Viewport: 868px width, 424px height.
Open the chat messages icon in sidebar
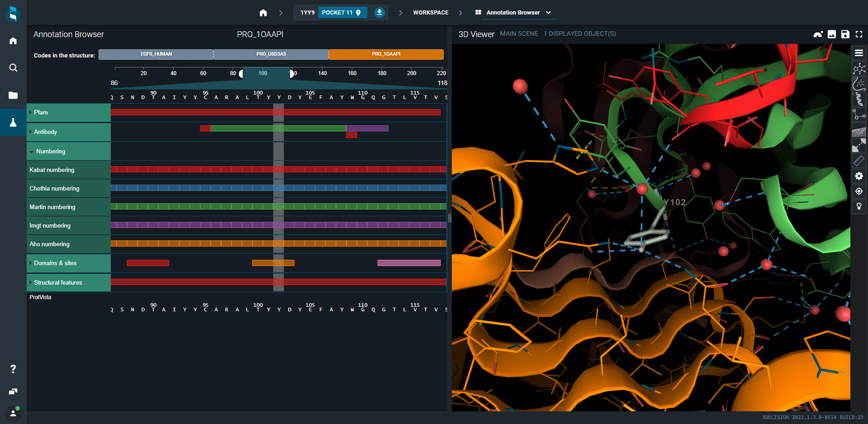point(13,391)
